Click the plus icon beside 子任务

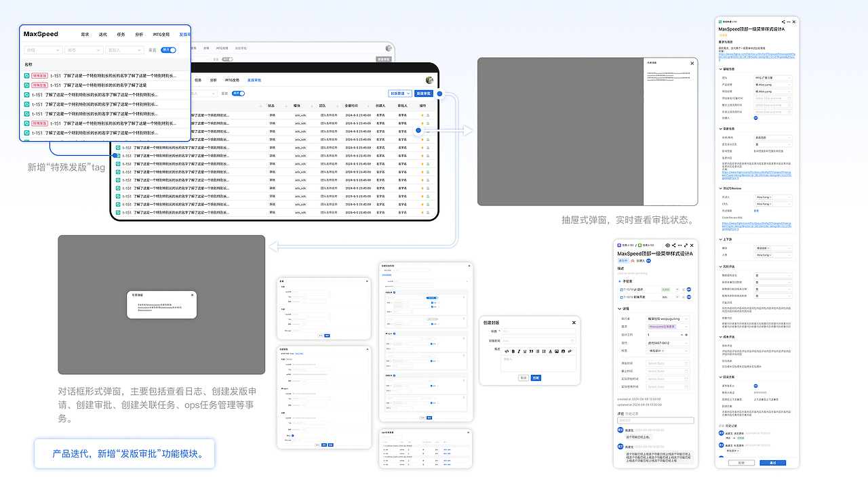point(620,281)
